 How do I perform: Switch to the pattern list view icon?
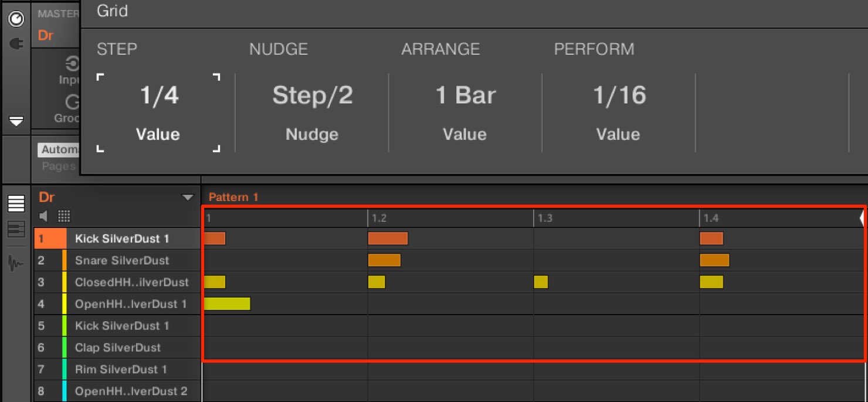(16, 203)
